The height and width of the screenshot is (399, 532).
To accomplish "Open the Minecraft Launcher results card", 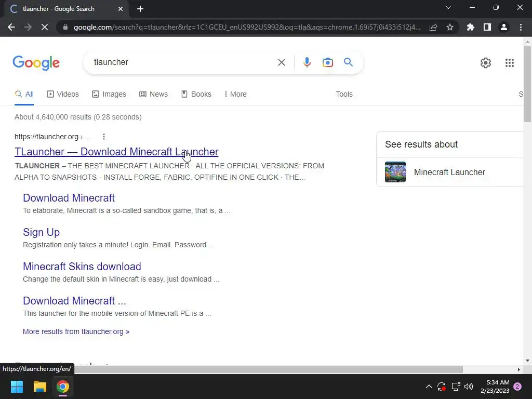I will [449, 172].
